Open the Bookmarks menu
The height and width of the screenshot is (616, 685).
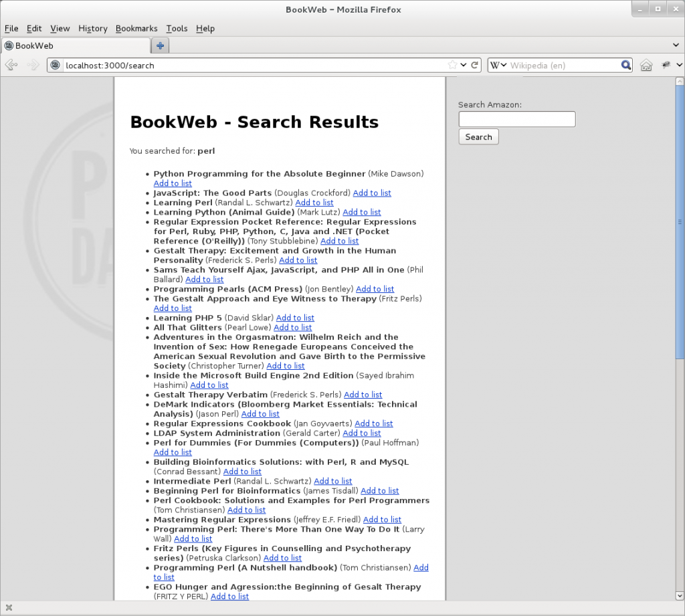136,28
